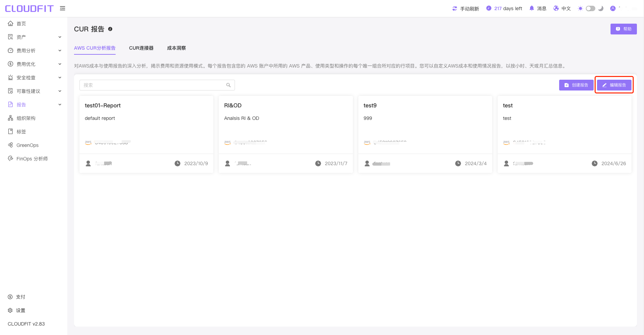This screenshot has height=335, width=644.
Task: Click the GreenOps icon
Action: (x=10, y=145)
